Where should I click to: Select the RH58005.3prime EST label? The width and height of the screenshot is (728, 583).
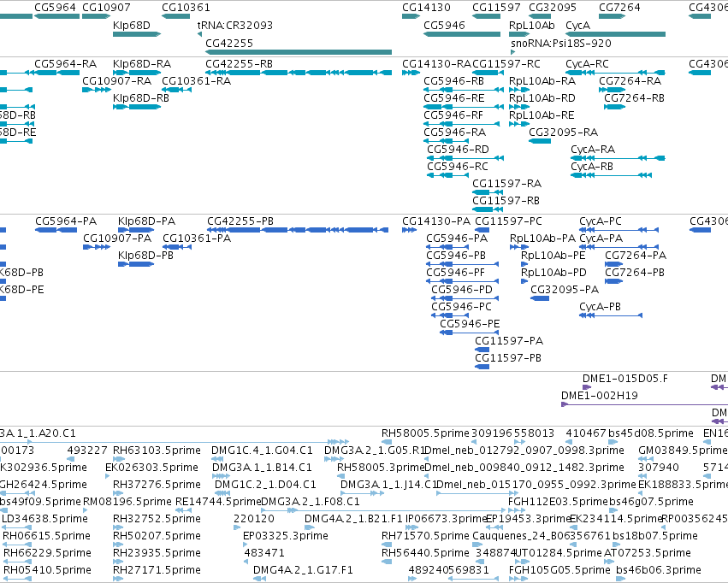point(382,468)
